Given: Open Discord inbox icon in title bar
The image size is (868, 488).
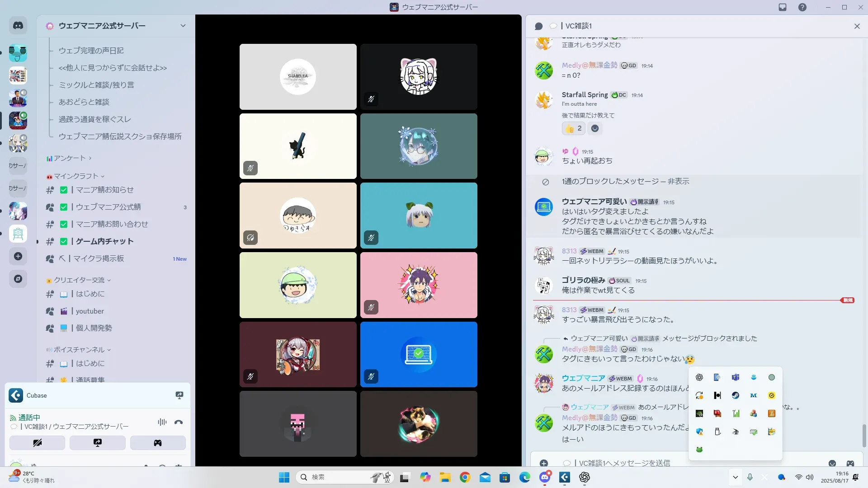Looking at the screenshot, I should pyautogui.click(x=783, y=7).
